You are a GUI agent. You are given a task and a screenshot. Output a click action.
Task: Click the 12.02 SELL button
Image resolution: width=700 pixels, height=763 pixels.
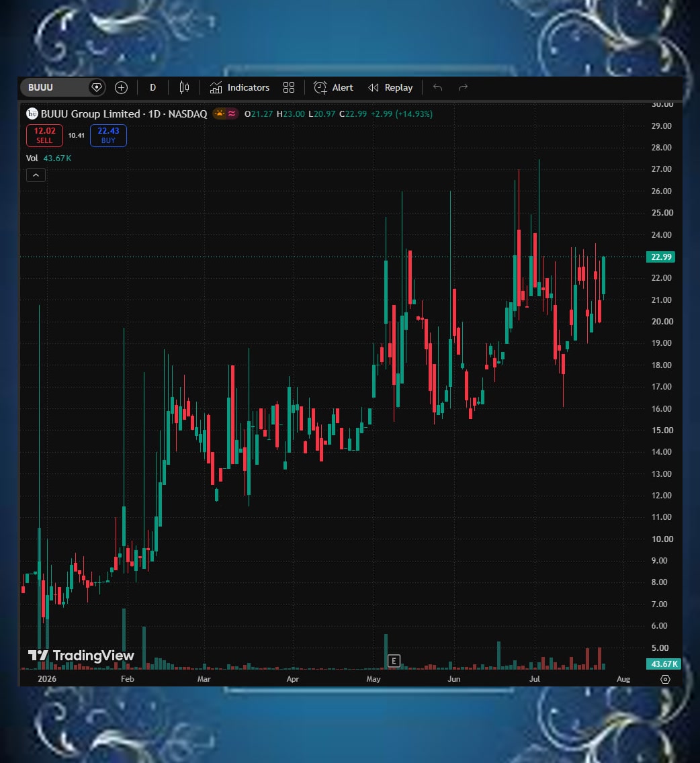tap(44, 135)
